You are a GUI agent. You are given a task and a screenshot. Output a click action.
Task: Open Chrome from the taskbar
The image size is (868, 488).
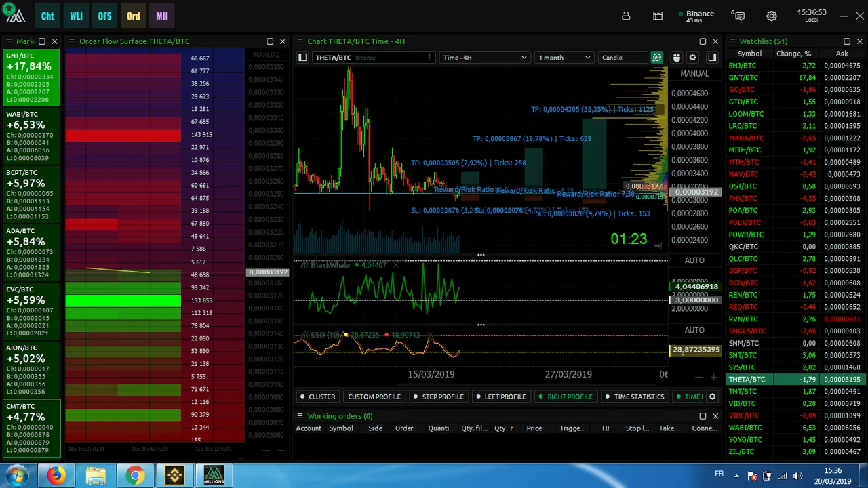pos(135,476)
